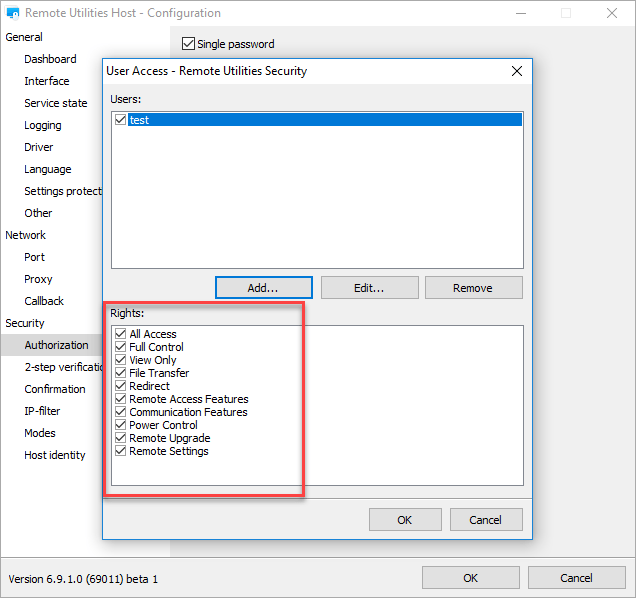Screen dimensions: 636x598
Task: Toggle the Remote Access Features right
Action: 120,399
